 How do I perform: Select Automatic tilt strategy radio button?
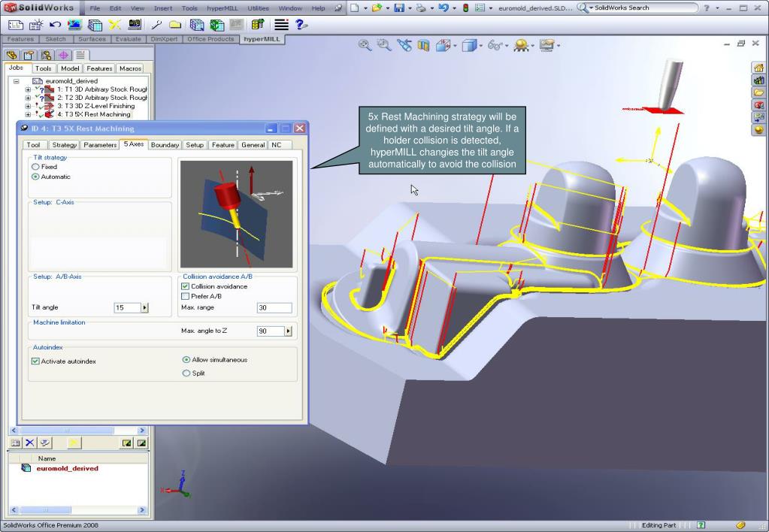coord(35,177)
